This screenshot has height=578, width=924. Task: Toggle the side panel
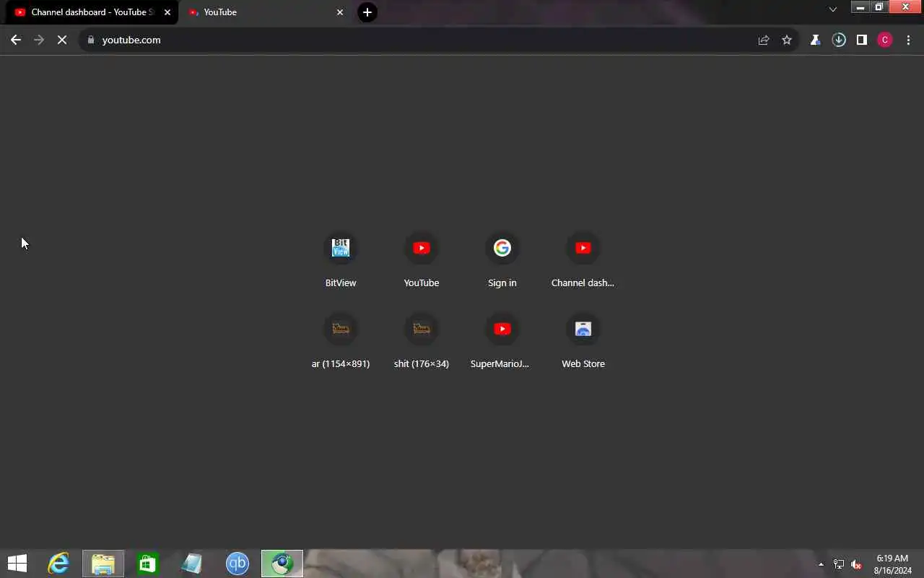point(862,40)
